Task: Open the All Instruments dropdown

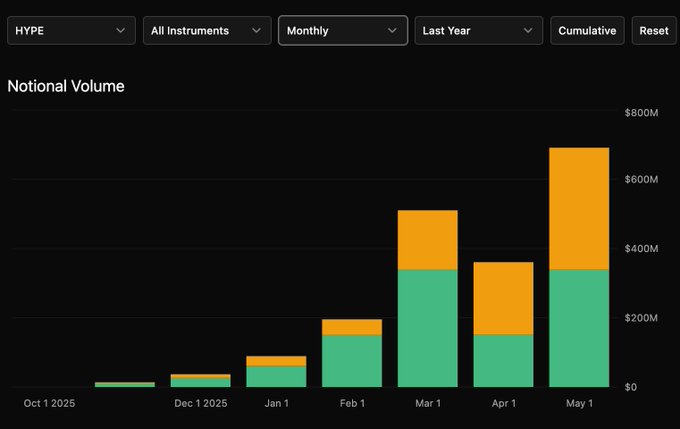Action: click(x=207, y=31)
